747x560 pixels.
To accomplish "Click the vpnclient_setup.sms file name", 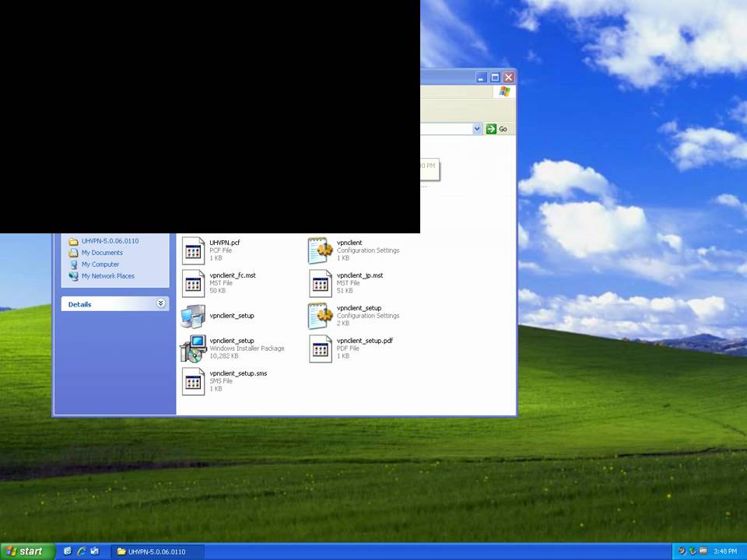I will click(238, 373).
